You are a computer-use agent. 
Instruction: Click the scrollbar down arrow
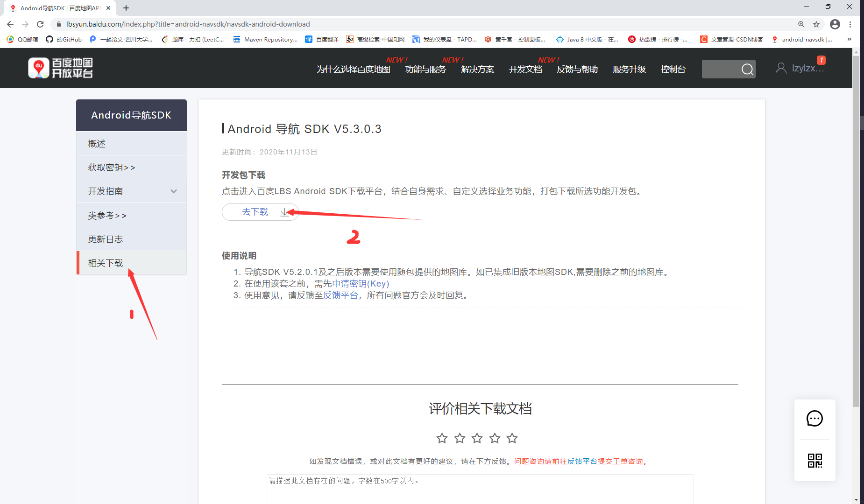pyautogui.click(x=856, y=500)
